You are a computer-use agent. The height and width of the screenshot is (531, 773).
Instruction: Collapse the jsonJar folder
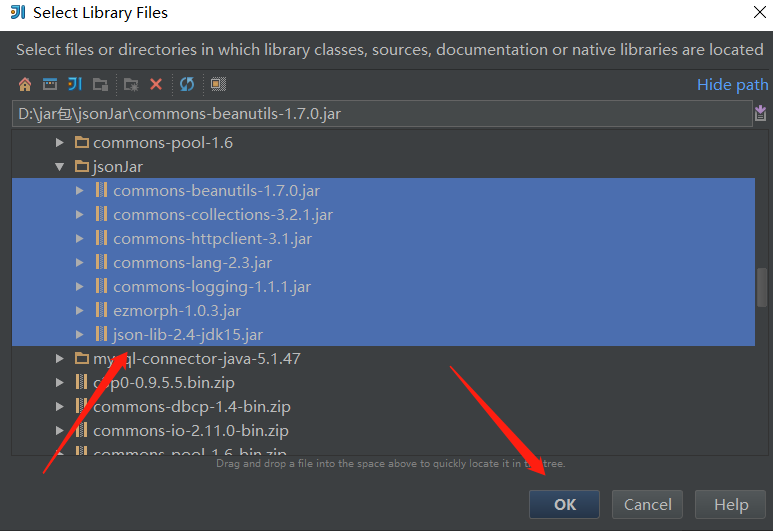[x=60, y=167]
